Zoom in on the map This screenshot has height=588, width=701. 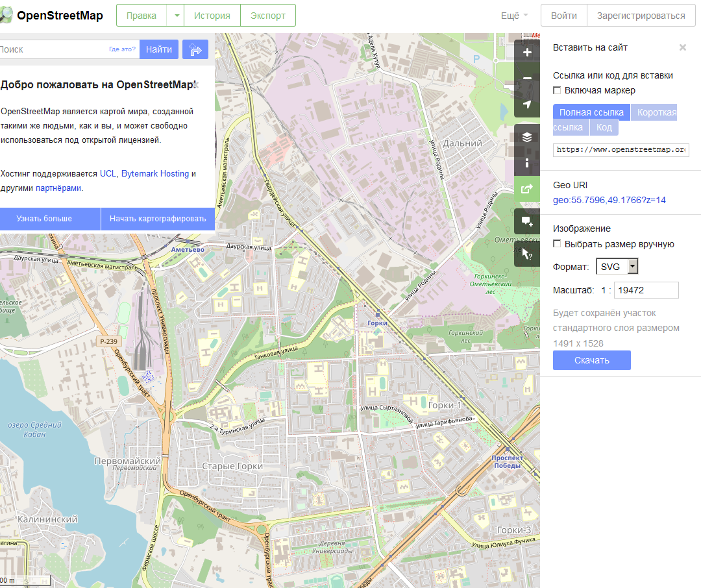pos(527,53)
